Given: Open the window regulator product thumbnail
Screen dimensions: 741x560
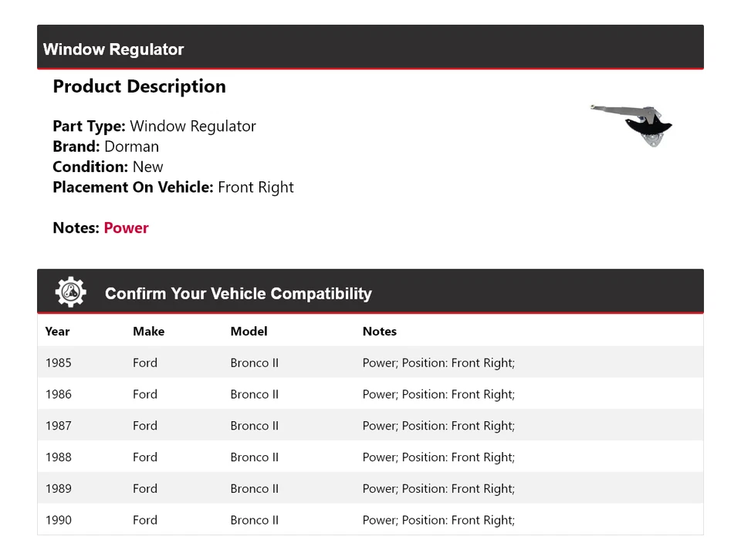Looking at the screenshot, I should pyautogui.click(x=631, y=126).
